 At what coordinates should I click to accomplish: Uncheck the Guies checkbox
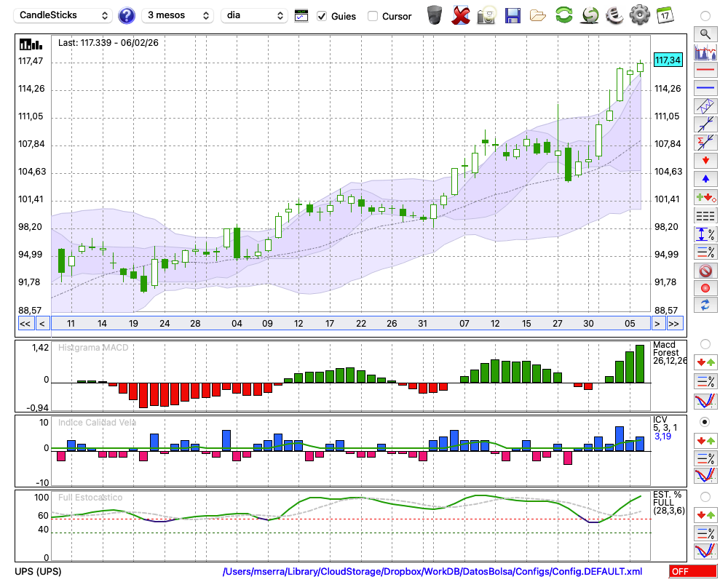(322, 16)
